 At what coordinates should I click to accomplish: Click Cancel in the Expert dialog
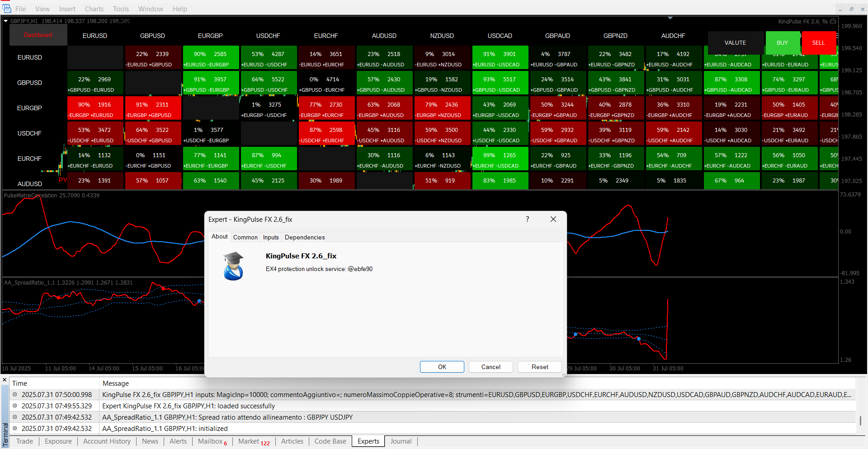tap(491, 367)
